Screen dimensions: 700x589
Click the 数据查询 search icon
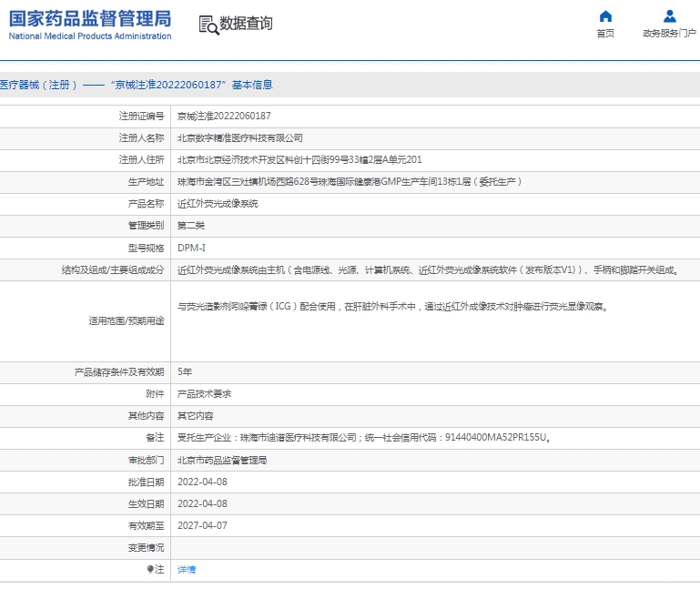208,25
